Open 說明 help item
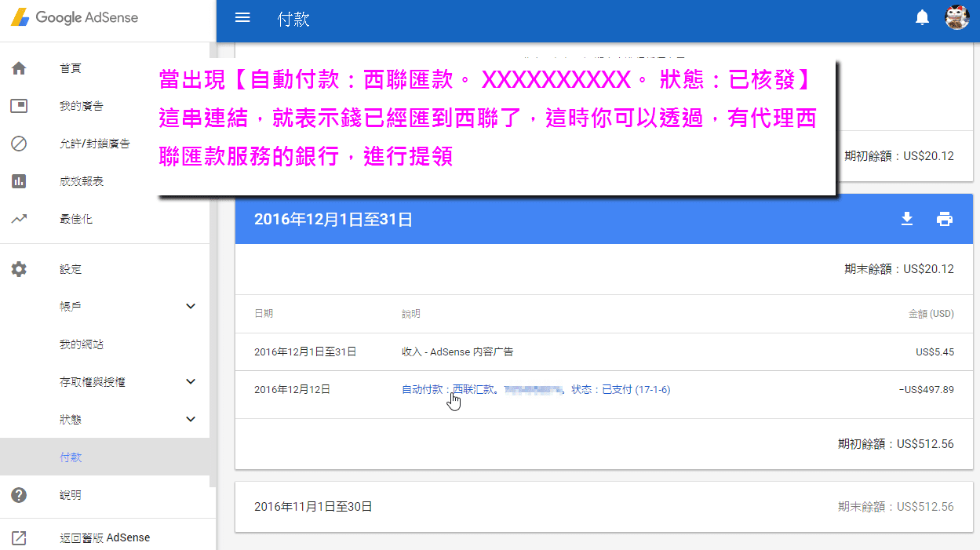This screenshot has width=980, height=550. pyautogui.click(x=71, y=495)
